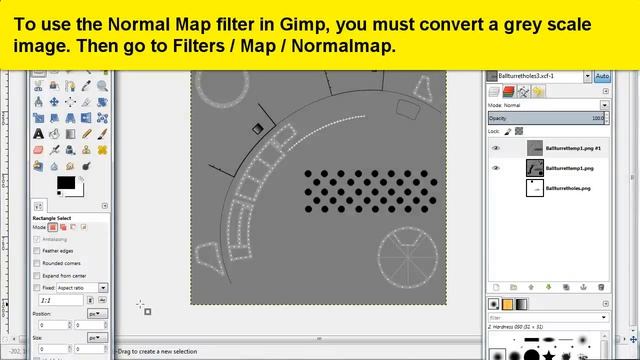
Task: Switch to the Patterns tab
Action: (x=507, y=304)
